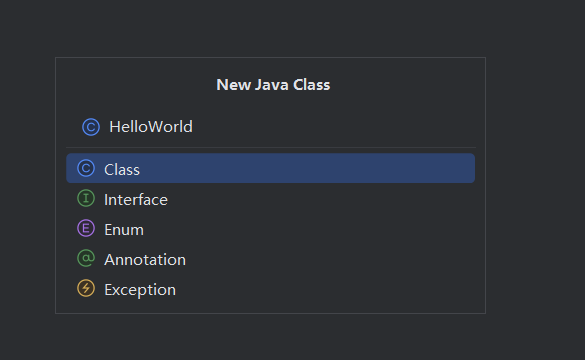Screen dimensions: 585x360
Task: Click the separator line under the name field
Action: tap(271, 147)
